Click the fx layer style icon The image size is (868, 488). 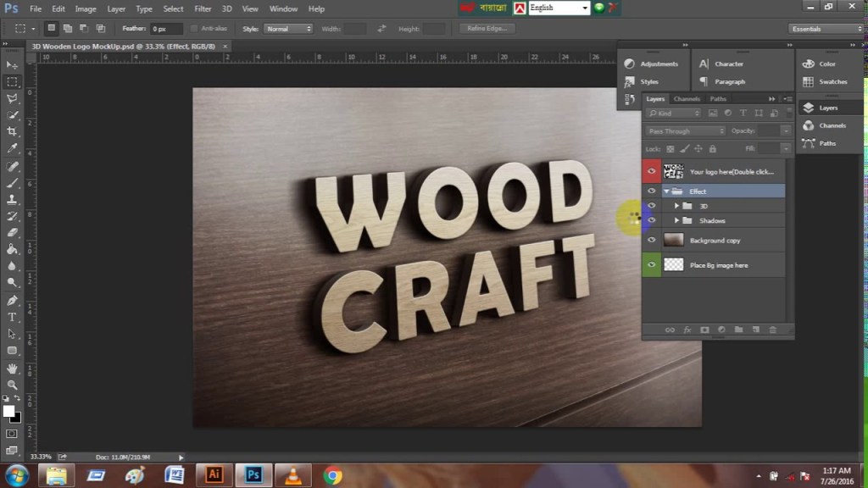[687, 330]
